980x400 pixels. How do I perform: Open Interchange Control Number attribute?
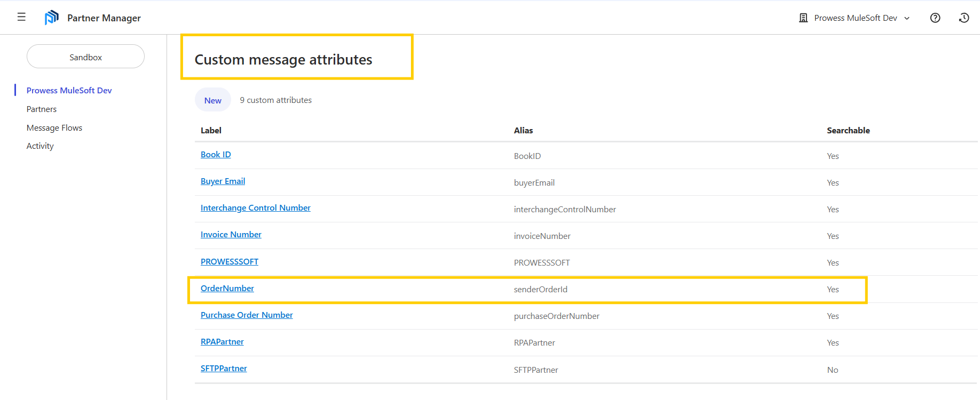pyautogui.click(x=255, y=208)
